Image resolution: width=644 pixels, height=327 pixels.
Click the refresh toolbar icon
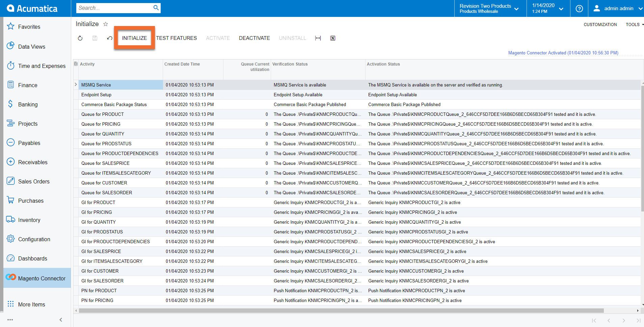pyautogui.click(x=80, y=38)
